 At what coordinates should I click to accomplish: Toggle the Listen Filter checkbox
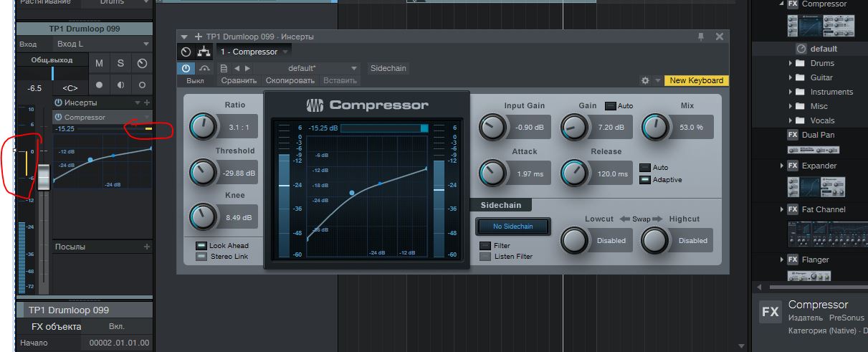[x=485, y=257]
